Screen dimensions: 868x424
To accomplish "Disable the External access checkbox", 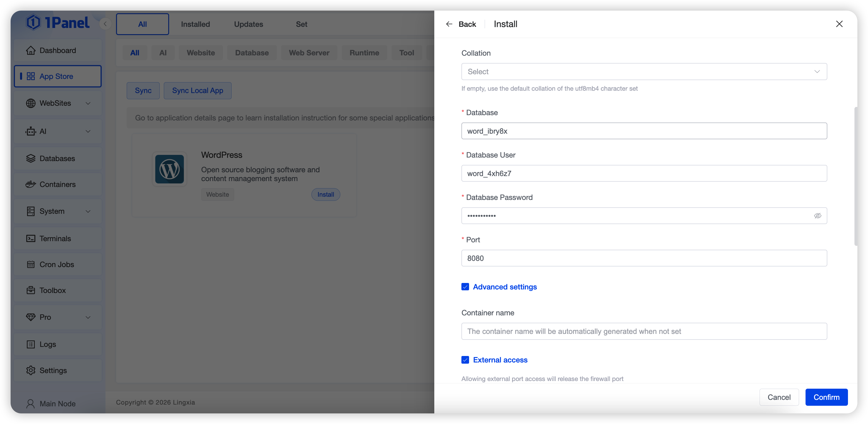I will (465, 360).
